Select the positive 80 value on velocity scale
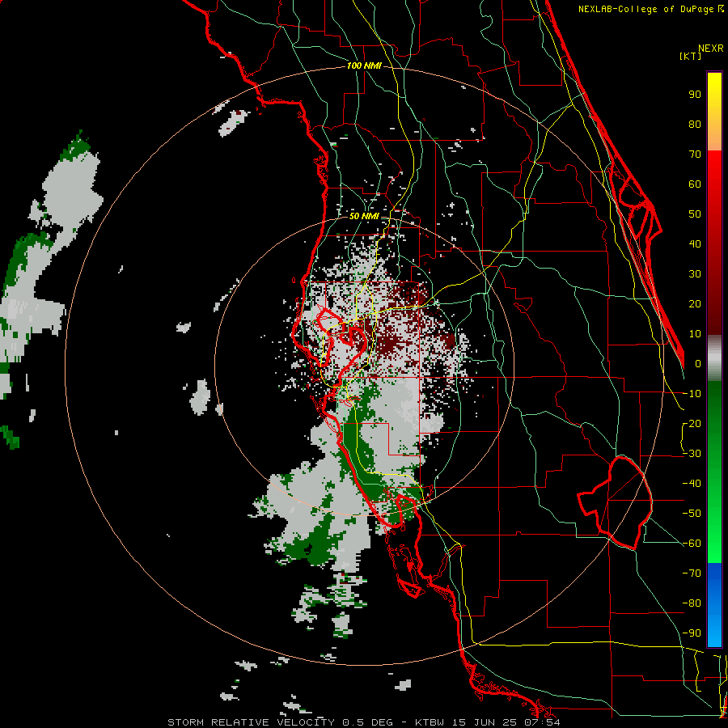Screen dimensions: 728x728 (695, 125)
